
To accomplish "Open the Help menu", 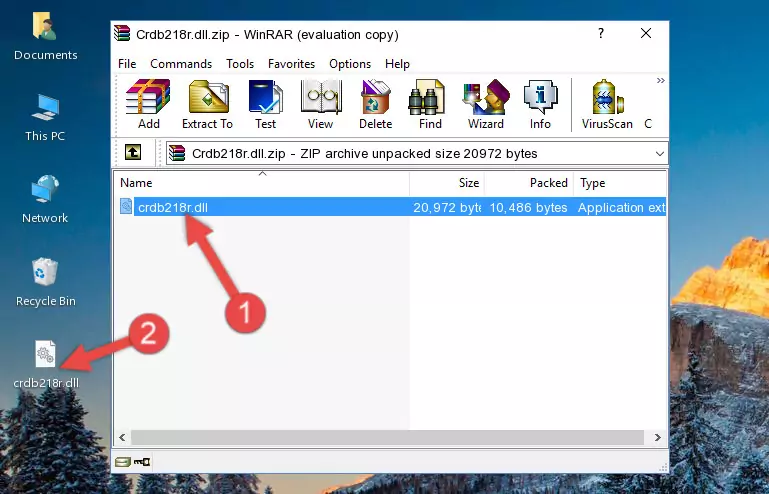I will click(x=397, y=64).
